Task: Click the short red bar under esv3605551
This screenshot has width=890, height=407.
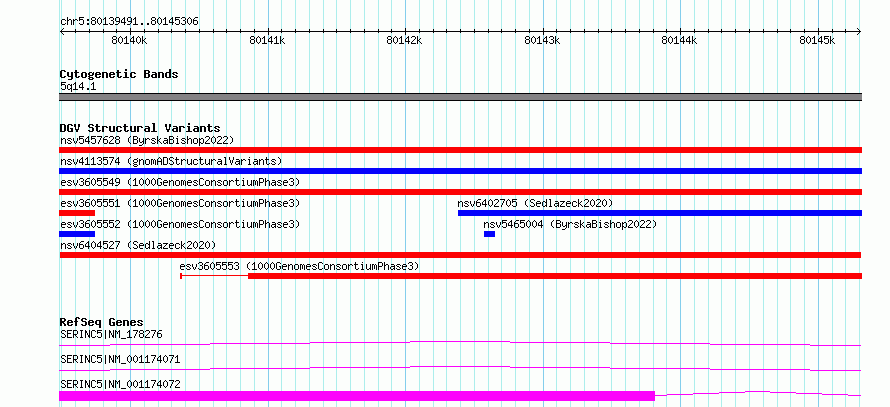Action: coord(77,213)
